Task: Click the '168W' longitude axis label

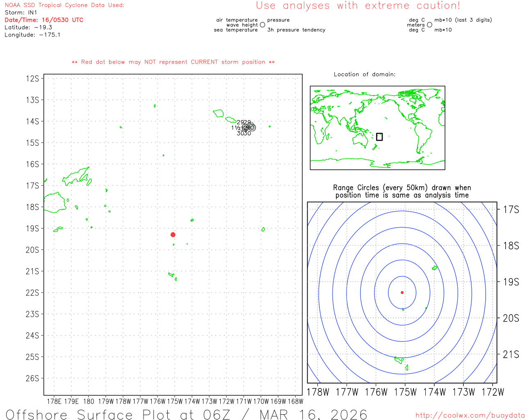Action: (295, 402)
